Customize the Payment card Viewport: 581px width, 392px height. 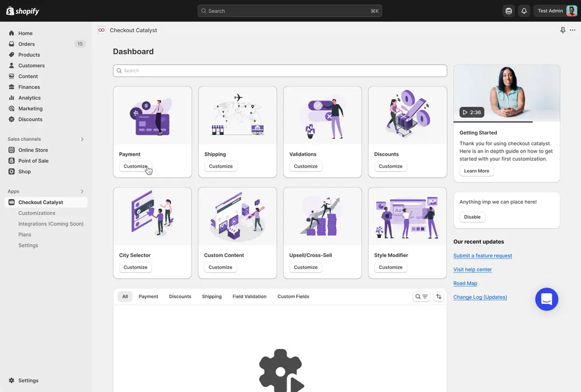tap(135, 167)
